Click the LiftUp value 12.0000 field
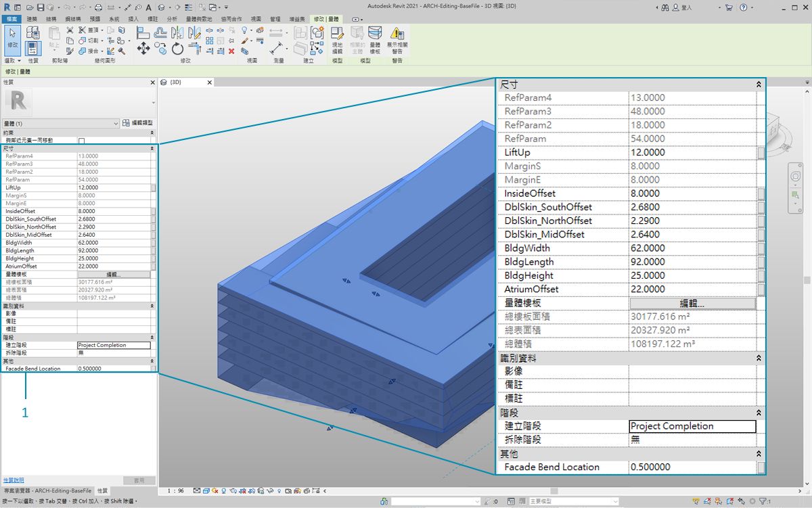Image resolution: width=812 pixels, height=508 pixels. (113, 187)
